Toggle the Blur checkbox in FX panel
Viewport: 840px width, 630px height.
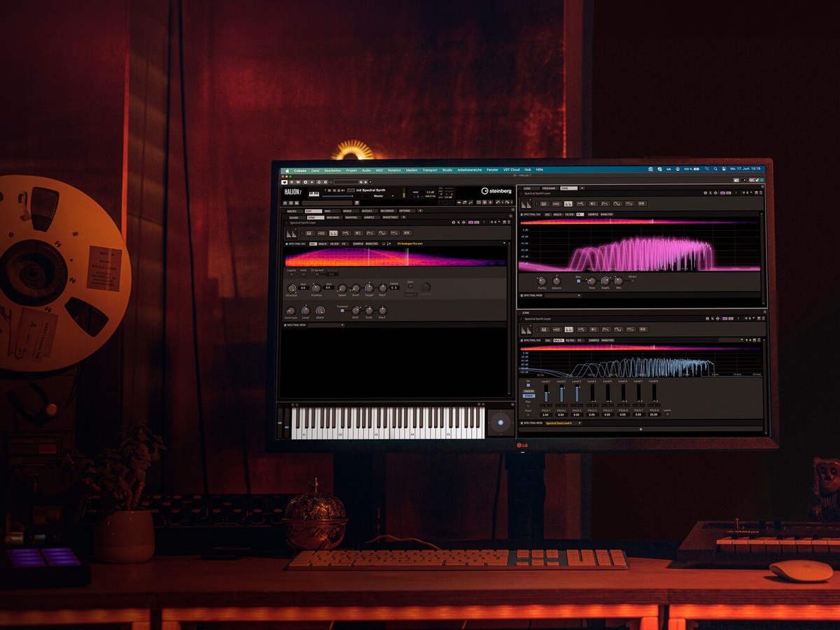pos(578,281)
